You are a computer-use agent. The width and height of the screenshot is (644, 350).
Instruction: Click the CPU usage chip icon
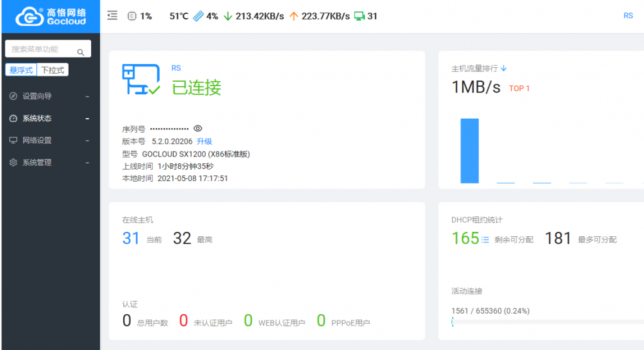click(132, 16)
